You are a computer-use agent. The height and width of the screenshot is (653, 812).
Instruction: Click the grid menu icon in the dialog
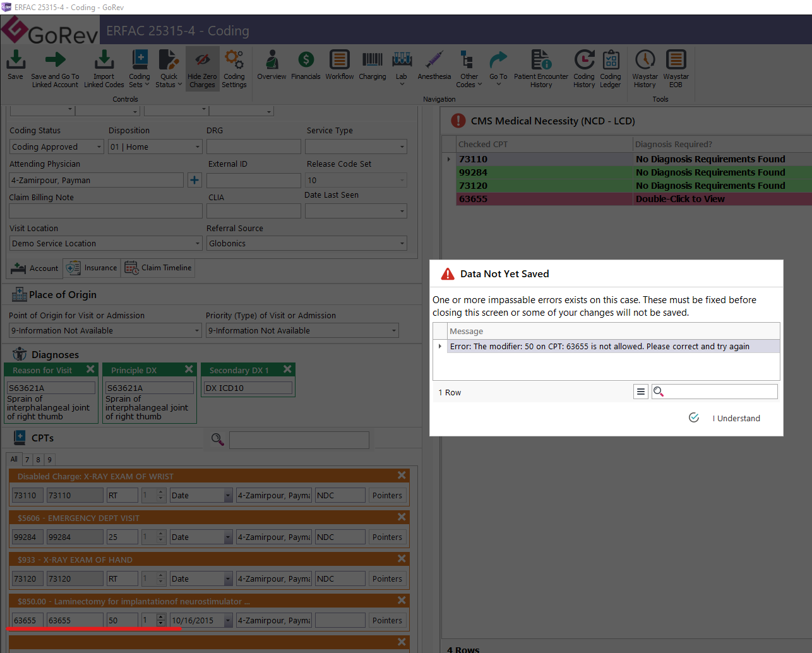coord(641,392)
